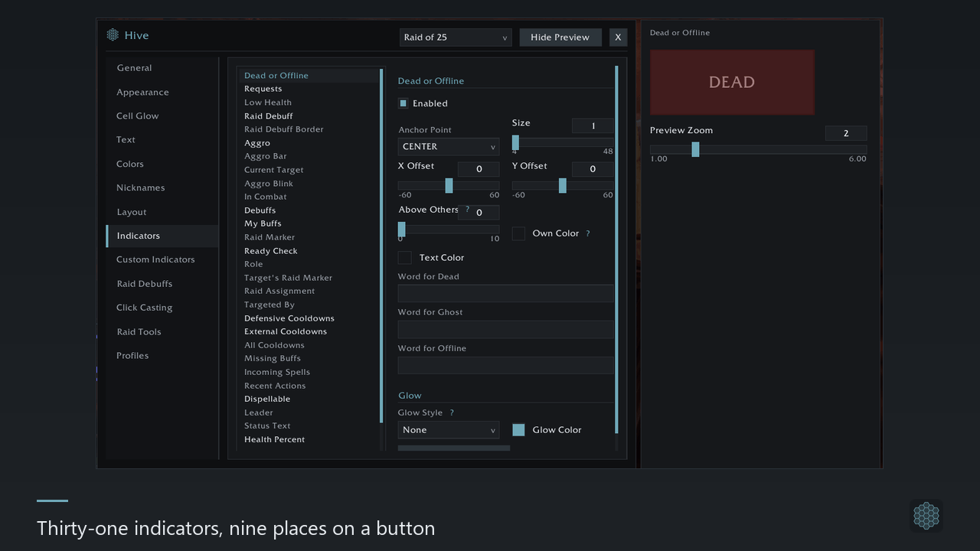Focus the Word for Ghost text box
This screenshot has height=551, width=980.
pos(506,329)
